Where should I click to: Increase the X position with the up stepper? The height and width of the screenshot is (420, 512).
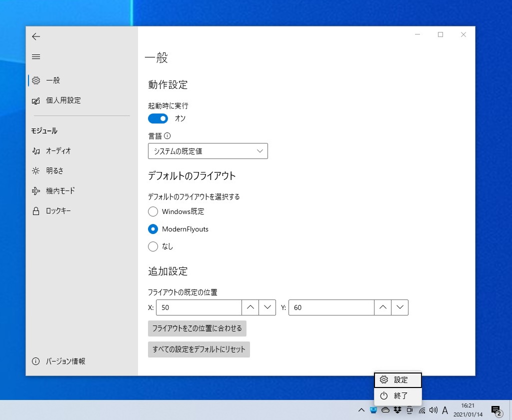click(x=250, y=307)
